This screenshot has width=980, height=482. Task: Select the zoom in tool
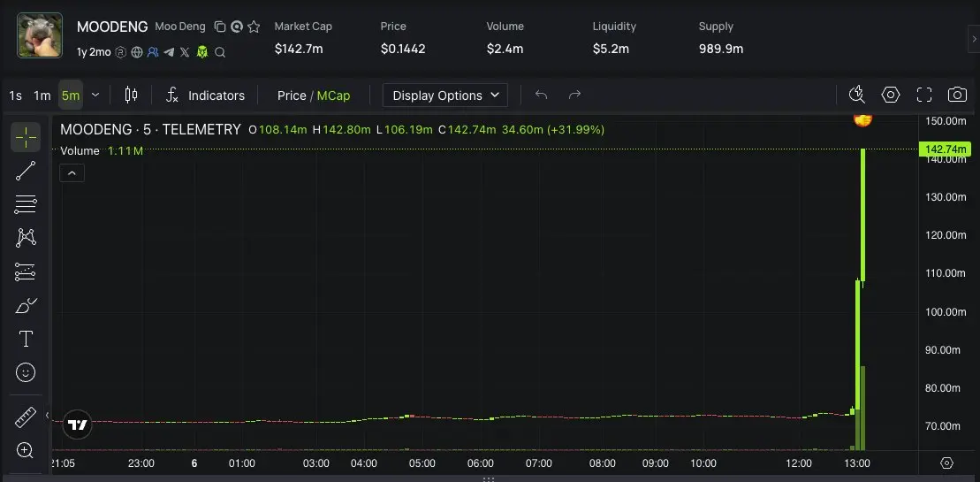click(x=26, y=450)
